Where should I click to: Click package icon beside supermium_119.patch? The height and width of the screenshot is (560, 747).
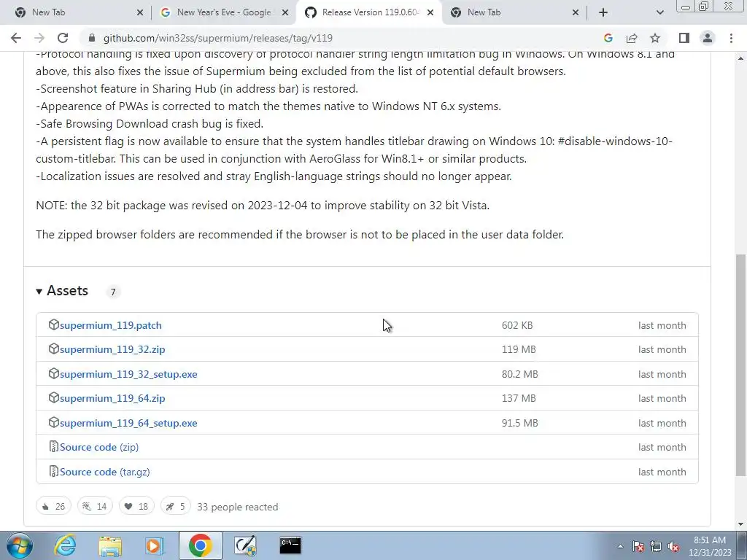pyautogui.click(x=54, y=324)
